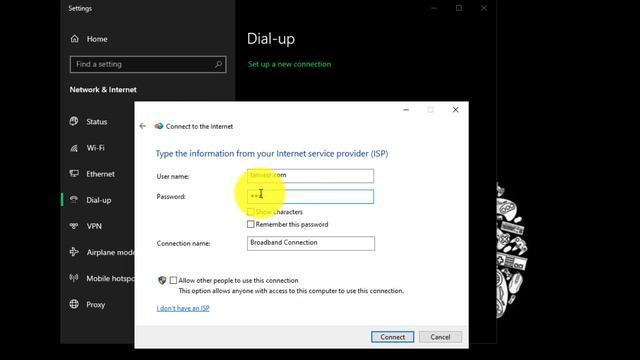Click the security shield icon beside Allow option

162,280
